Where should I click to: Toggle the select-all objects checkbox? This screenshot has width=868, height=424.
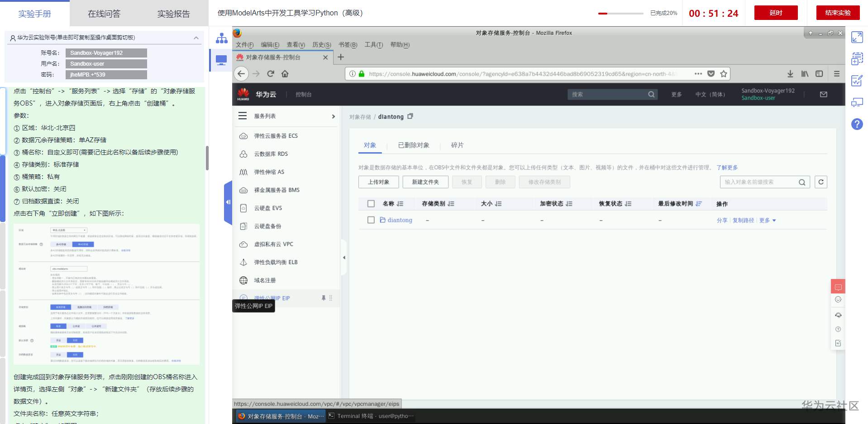point(371,204)
